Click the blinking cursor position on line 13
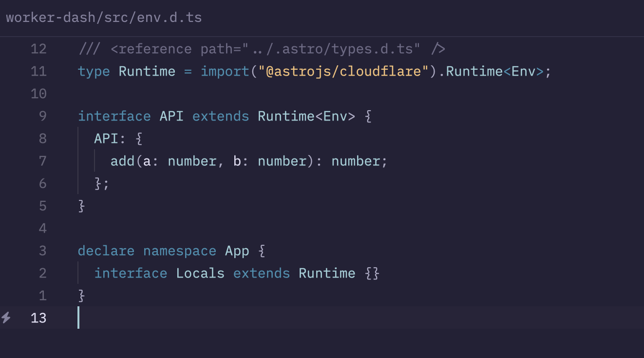644x358 pixels. 78,318
